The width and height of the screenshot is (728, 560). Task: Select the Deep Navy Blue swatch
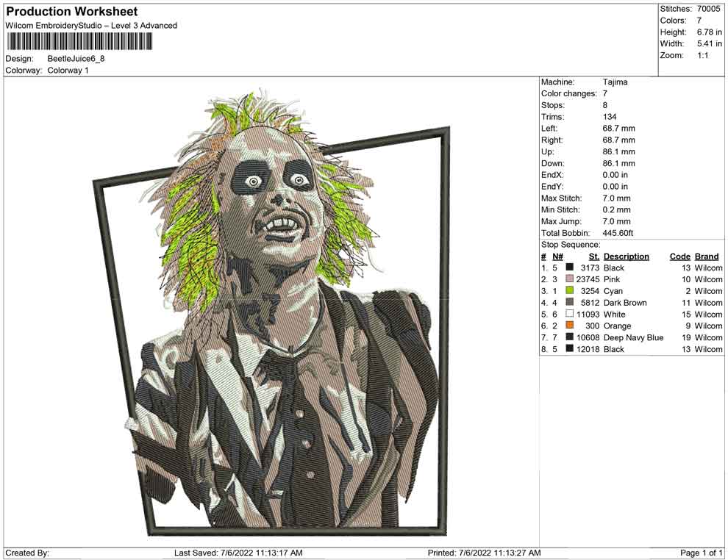coord(570,337)
